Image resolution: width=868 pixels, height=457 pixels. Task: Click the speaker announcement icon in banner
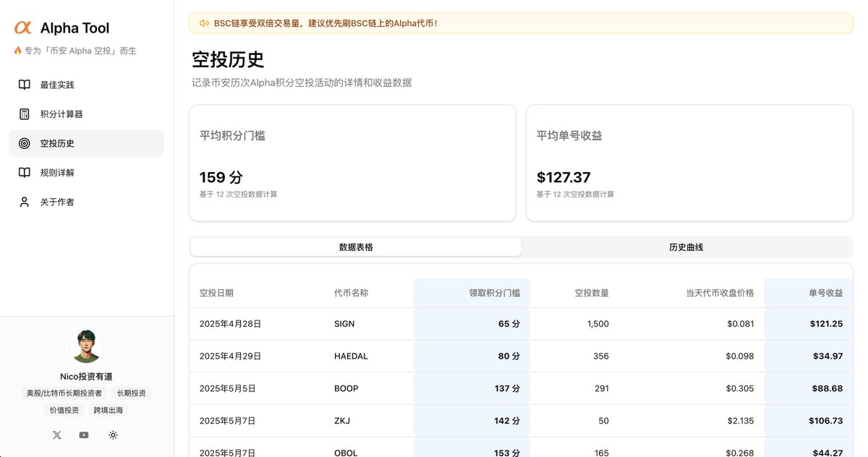pos(204,23)
